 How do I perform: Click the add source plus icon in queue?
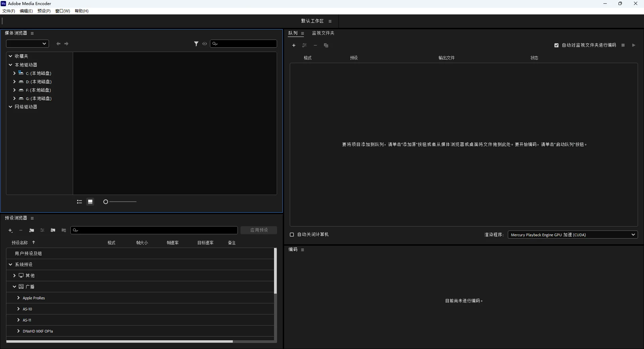click(294, 45)
